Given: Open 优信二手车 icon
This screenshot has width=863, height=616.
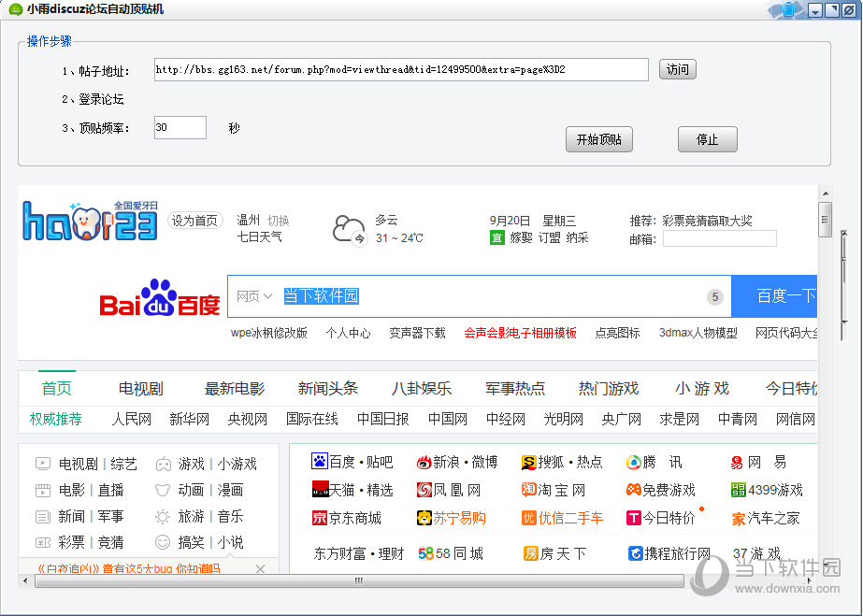Looking at the screenshot, I should click(x=528, y=518).
